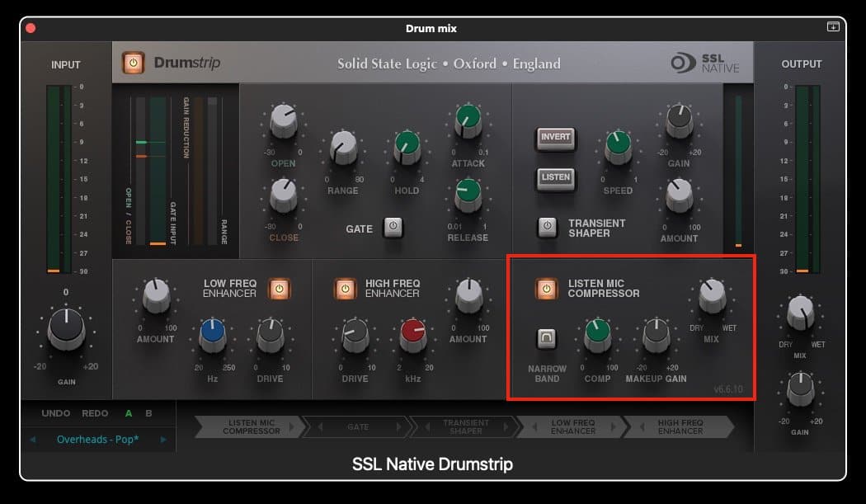Viewport: 866px width, 504px height.
Task: Close the Drum mix plugin window
Action: tap(31, 28)
